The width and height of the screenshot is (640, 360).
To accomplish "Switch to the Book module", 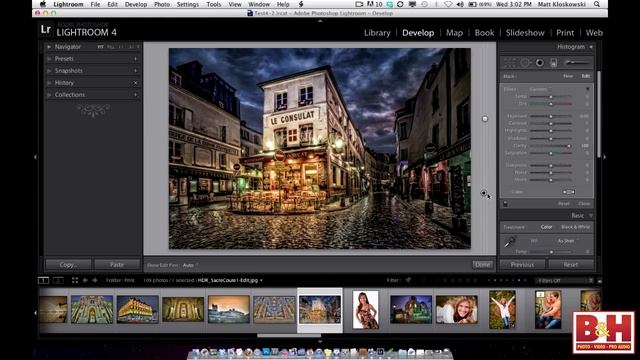I will click(484, 33).
